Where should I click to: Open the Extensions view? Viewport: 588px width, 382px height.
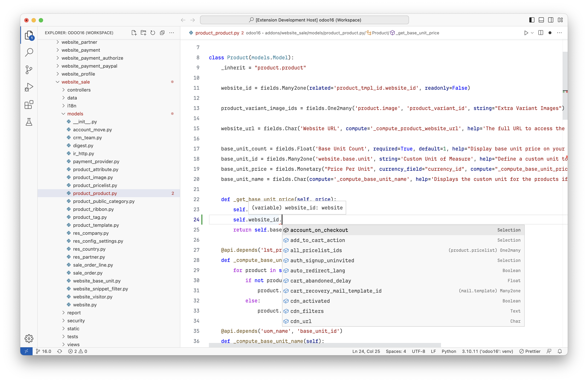point(29,105)
